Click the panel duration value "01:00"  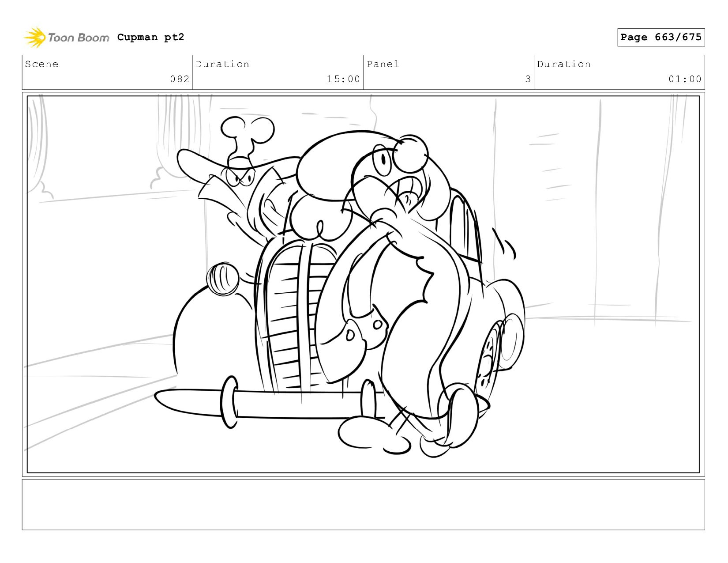tap(685, 79)
